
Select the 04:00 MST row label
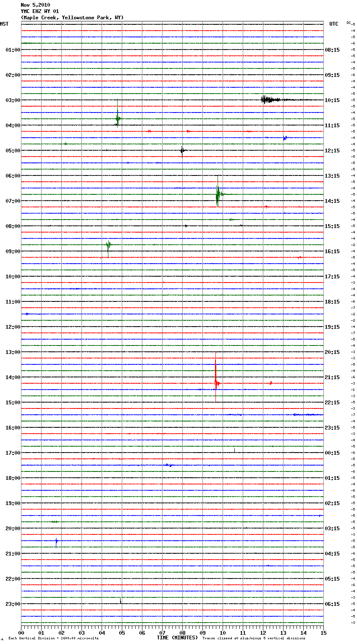pos(13,125)
